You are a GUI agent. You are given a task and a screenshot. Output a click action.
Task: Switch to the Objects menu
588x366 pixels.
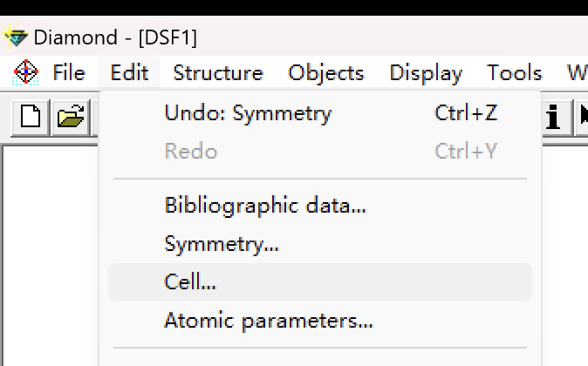pyautogui.click(x=326, y=72)
